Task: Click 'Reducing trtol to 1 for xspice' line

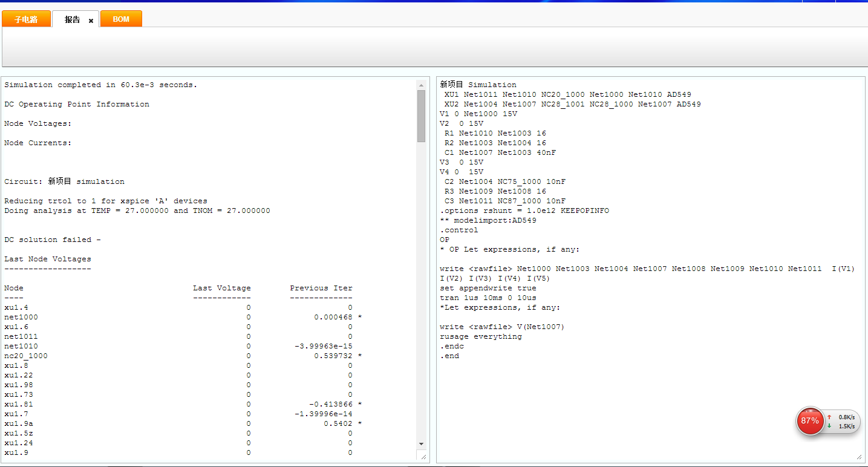Action: [106, 201]
